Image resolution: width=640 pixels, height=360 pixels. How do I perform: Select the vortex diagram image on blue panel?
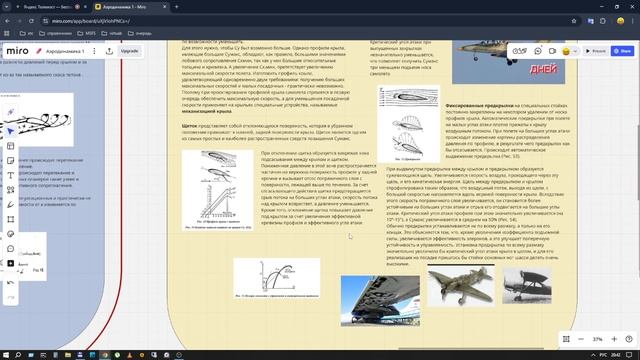(x=37, y=120)
